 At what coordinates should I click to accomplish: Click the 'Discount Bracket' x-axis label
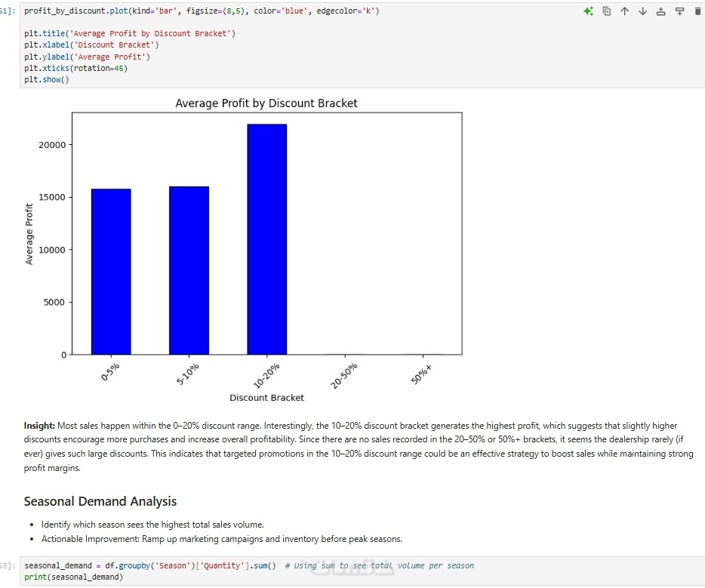coord(266,398)
